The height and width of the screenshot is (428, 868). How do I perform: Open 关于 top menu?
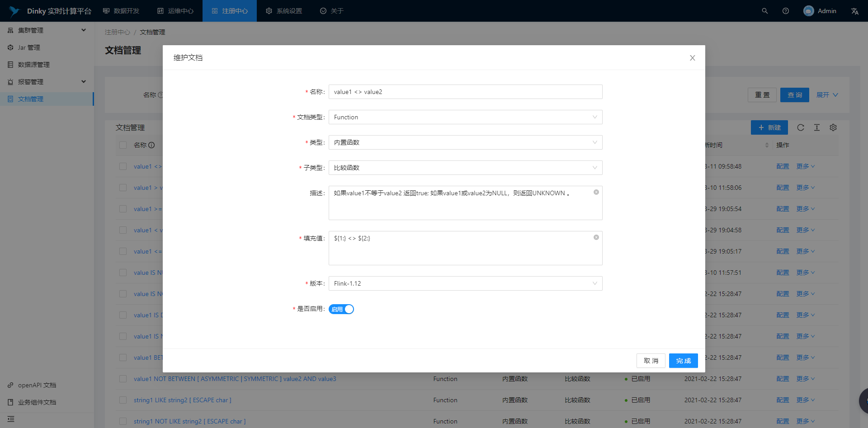coord(332,11)
